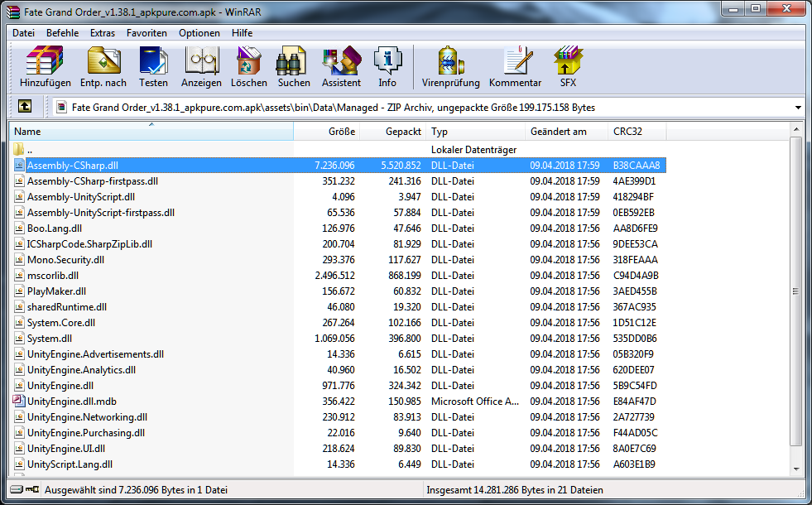This screenshot has width=812, height=505.
Task: Open the Optionen menu
Action: point(199,32)
